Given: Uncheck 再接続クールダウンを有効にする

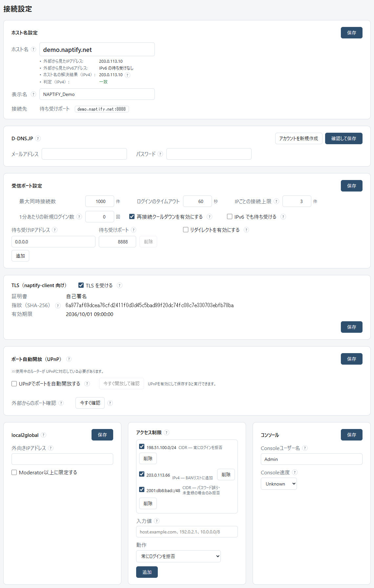Looking at the screenshot, I should (132, 216).
